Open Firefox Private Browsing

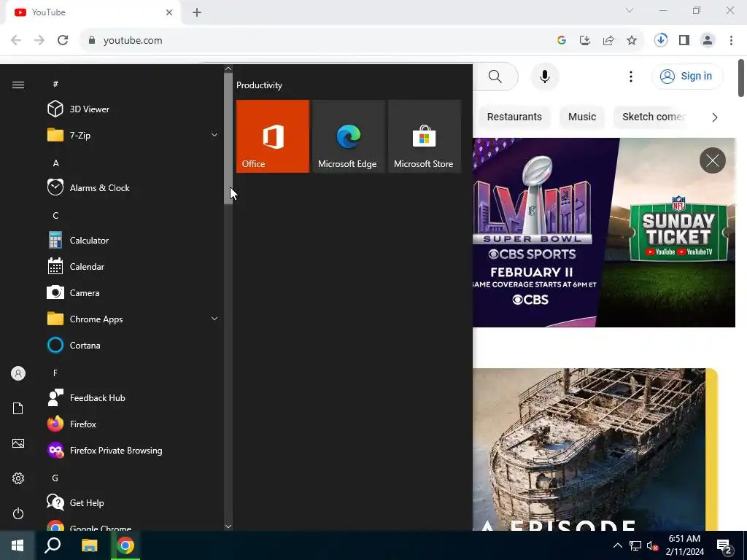tap(132, 451)
